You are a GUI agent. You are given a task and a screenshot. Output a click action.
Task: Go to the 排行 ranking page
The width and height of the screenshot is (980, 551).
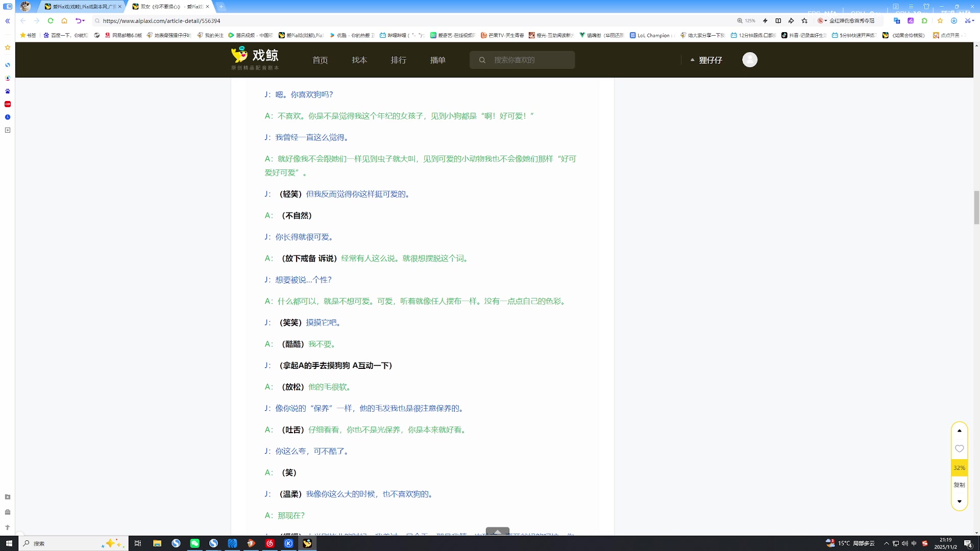(399, 60)
